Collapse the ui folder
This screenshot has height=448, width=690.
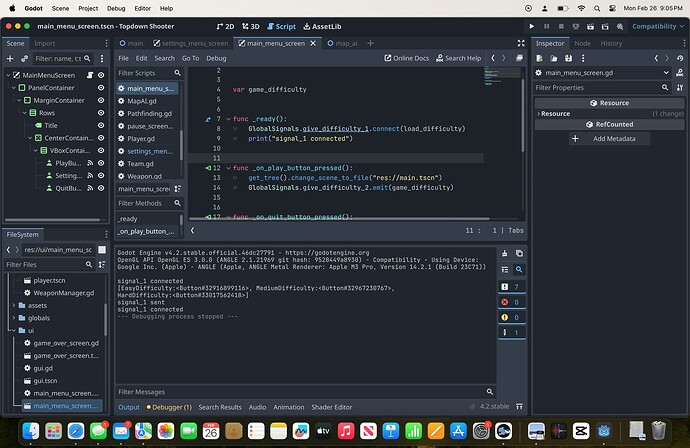[14, 330]
